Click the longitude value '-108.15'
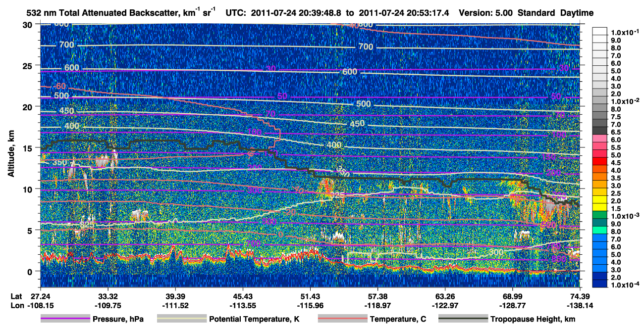Viewport: 644px width, 330px height. pyautogui.click(x=41, y=305)
